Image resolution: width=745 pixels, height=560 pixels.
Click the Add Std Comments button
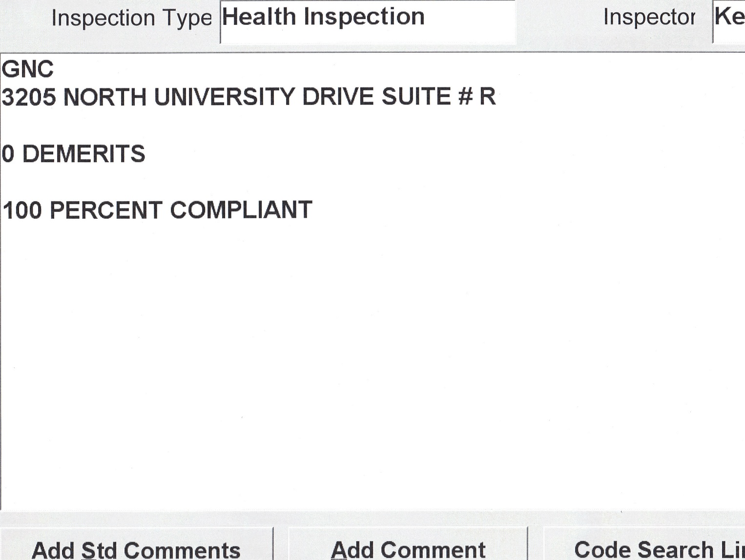[x=136, y=549]
